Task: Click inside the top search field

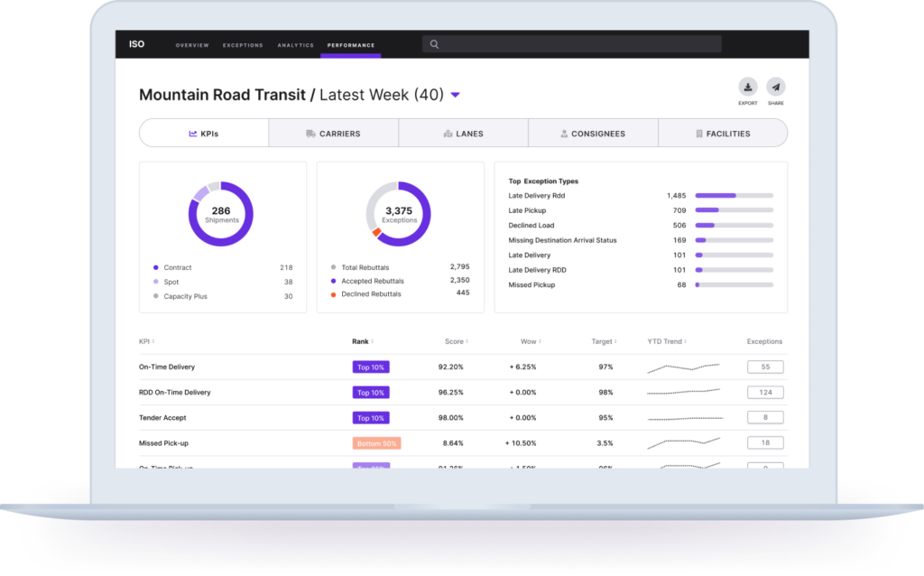Action: (x=577, y=44)
